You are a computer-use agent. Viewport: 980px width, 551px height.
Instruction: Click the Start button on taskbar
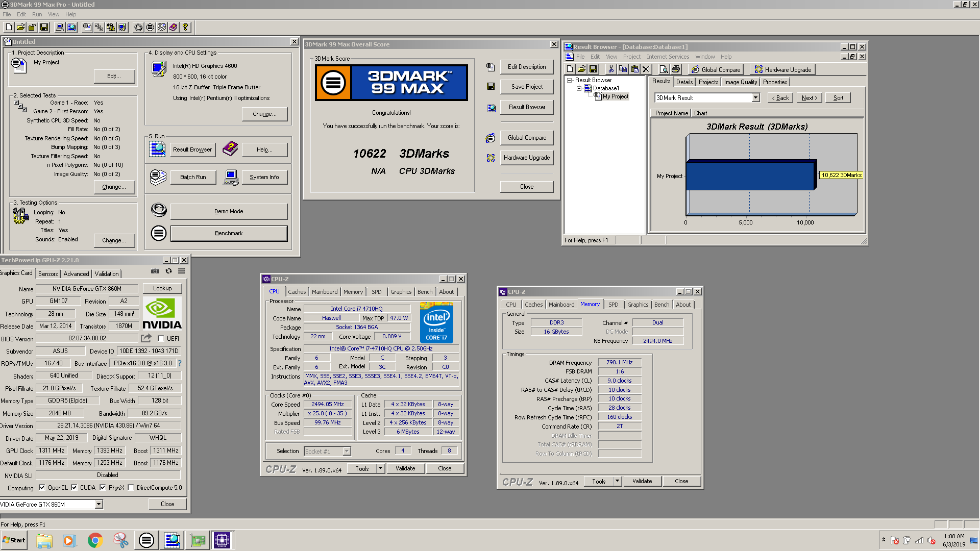coord(14,540)
